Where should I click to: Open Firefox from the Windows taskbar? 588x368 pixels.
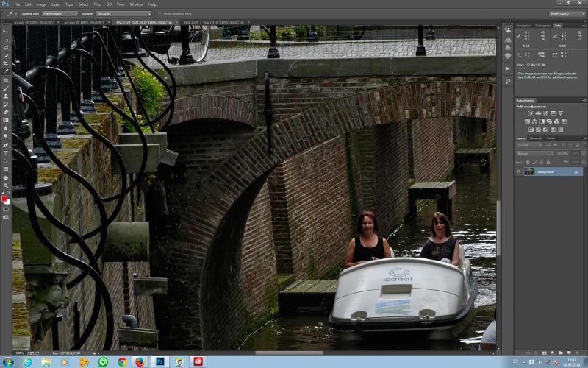pos(140,361)
